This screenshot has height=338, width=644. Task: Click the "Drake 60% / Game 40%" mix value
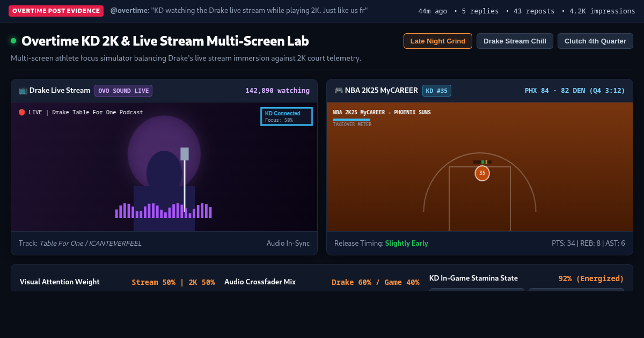[x=376, y=282]
